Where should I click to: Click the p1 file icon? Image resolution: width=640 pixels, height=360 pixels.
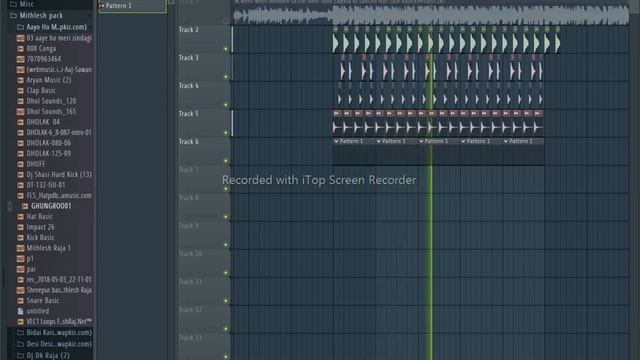20,259
